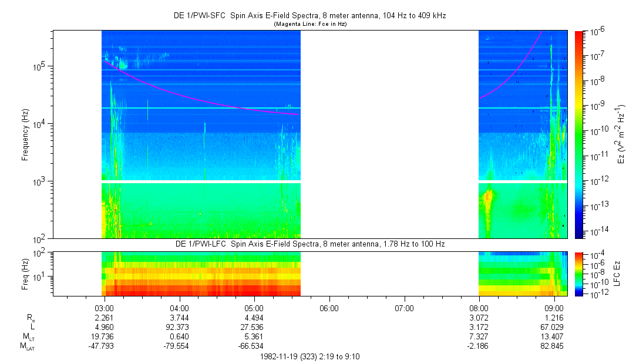This screenshot has width=636, height=364.
Task: Click the date range caption 1982-11-19
Action: [310, 357]
